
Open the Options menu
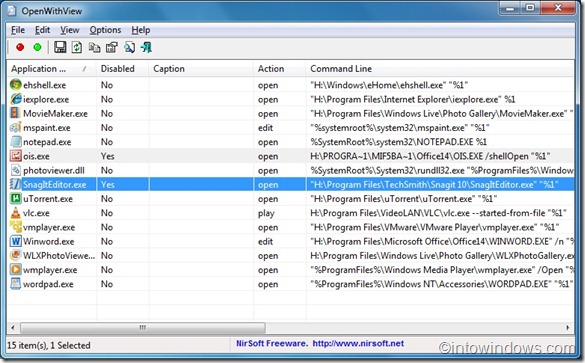[105, 30]
